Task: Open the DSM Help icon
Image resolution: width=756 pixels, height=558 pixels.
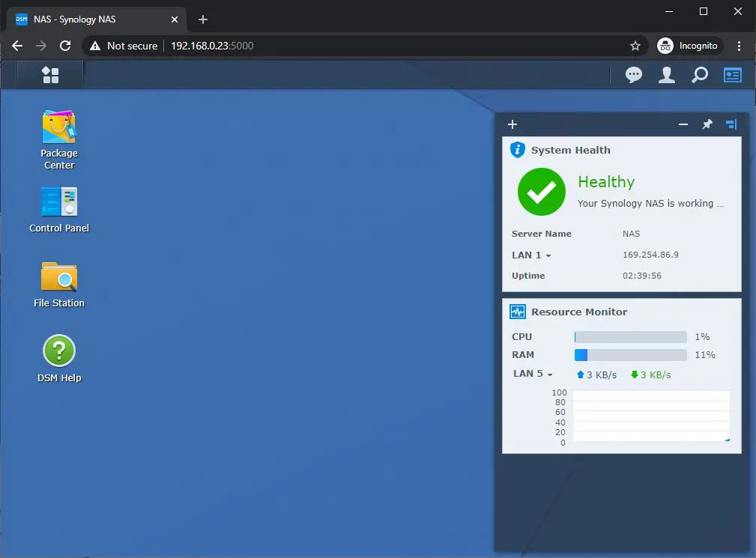Action: pyautogui.click(x=59, y=359)
